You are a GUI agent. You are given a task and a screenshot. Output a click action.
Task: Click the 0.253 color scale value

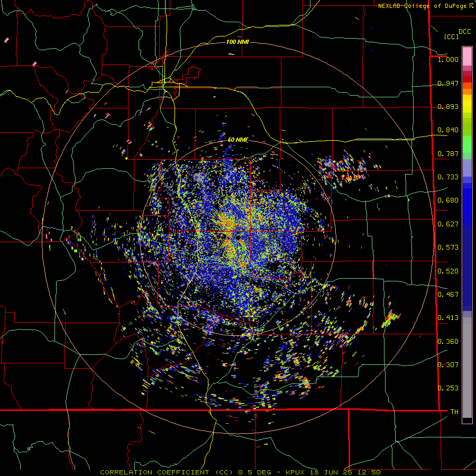click(x=448, y=388)
